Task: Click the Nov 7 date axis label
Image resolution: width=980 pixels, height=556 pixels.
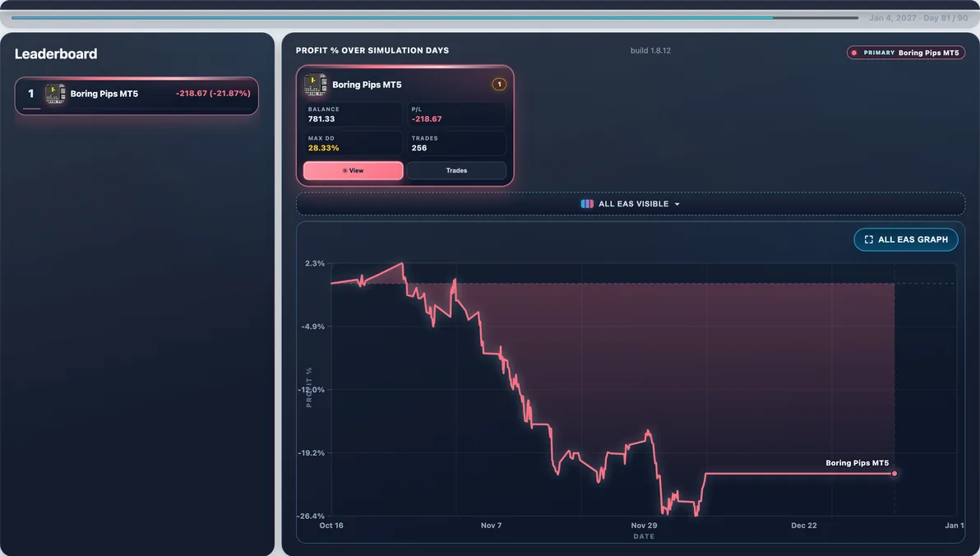Action: pyautogui.click(x=492, y=526)
